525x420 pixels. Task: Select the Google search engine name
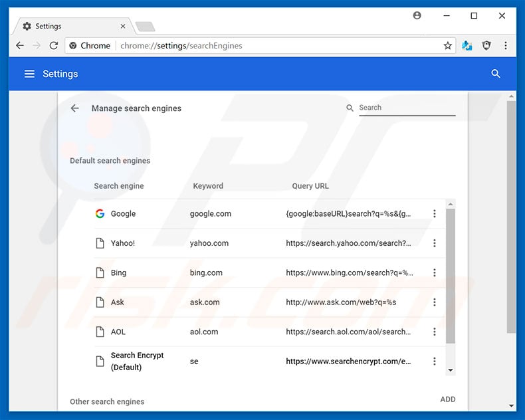click(x=123, y=214)
